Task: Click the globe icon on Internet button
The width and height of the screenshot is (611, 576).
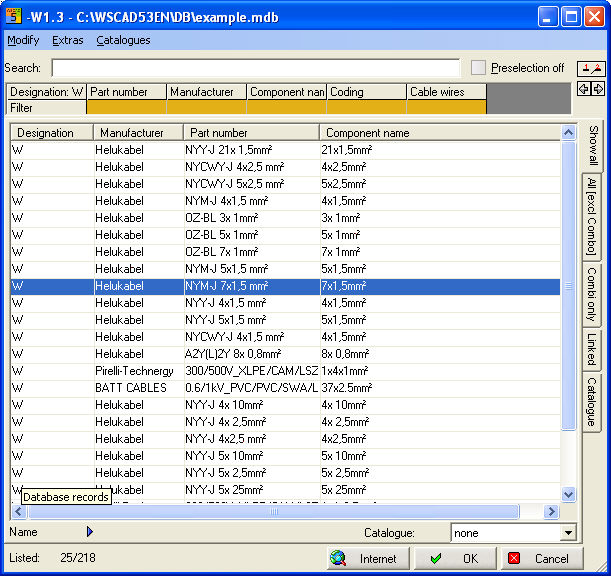Action: pos(337,558)
